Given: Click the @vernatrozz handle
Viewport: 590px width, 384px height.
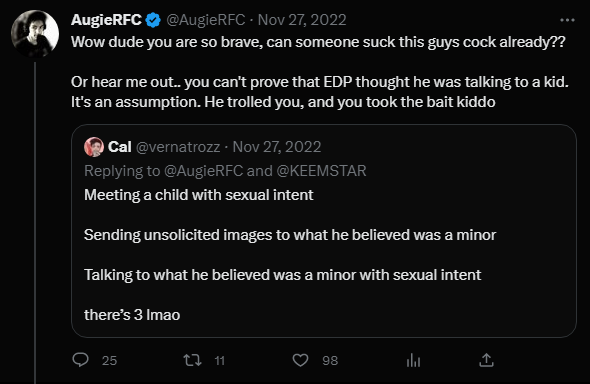Looking at the screenshot, I should tap(178, 147).
